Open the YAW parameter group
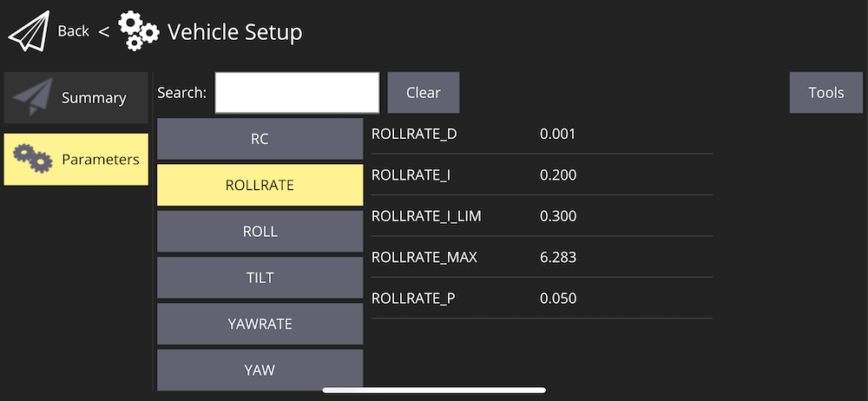 click(x=260, y=370)
